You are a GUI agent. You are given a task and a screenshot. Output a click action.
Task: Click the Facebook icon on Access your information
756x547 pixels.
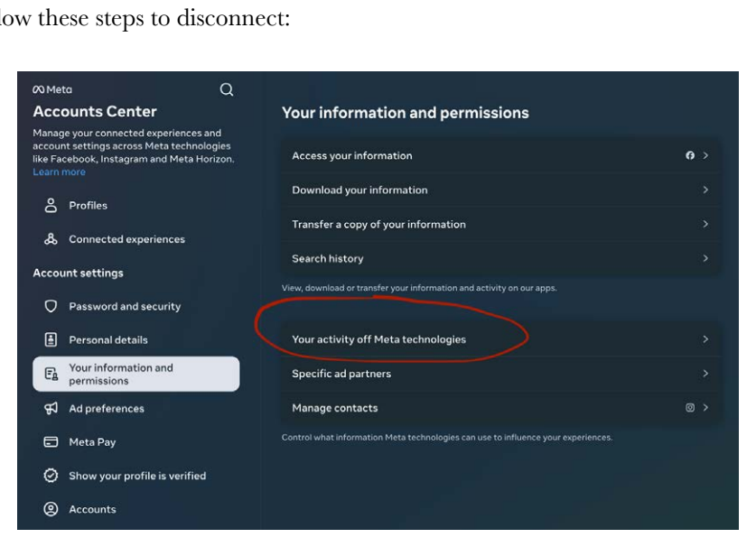[690, 155]
